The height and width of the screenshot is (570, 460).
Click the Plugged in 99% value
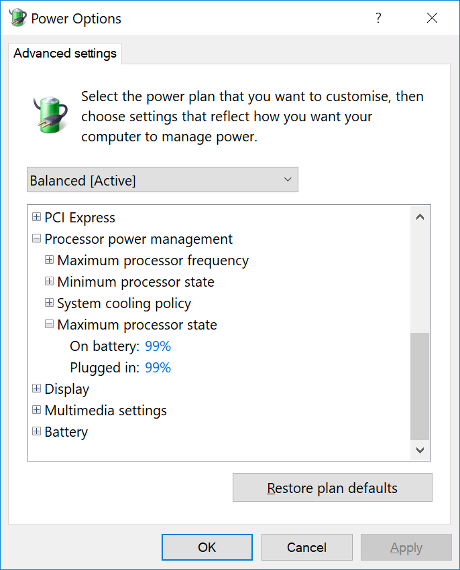[158, 368]
